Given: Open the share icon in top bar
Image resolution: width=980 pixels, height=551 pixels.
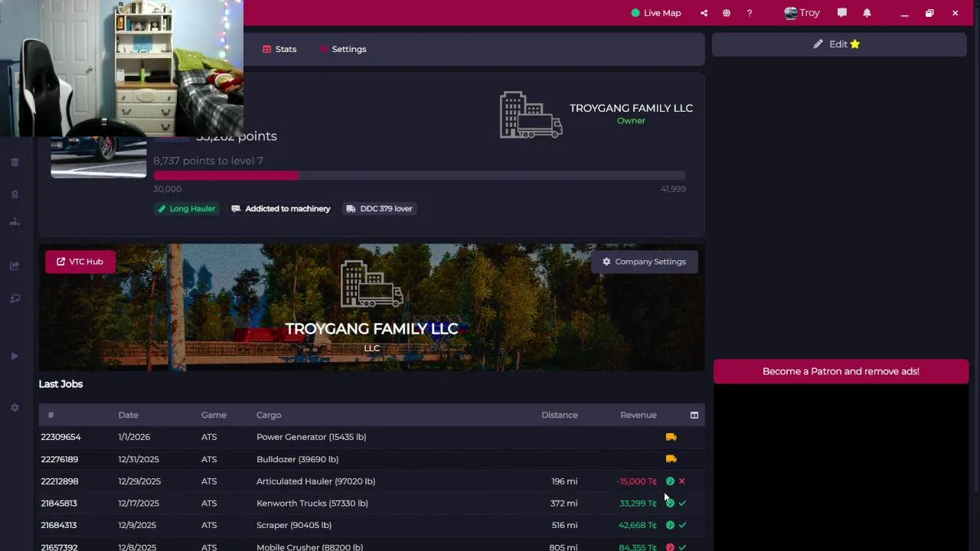Looking at the screenshot, I should (704, 13).
